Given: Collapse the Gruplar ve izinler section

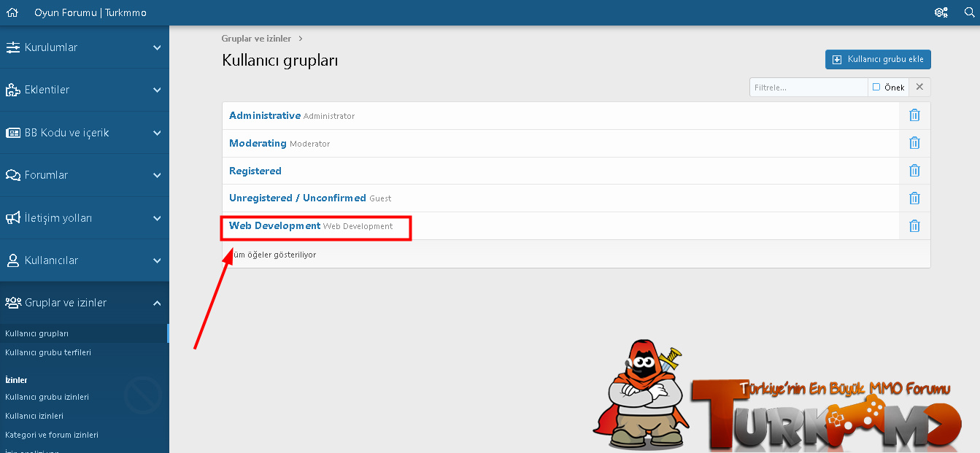Looking at the screenshot, I should click(x=84, y=303).
